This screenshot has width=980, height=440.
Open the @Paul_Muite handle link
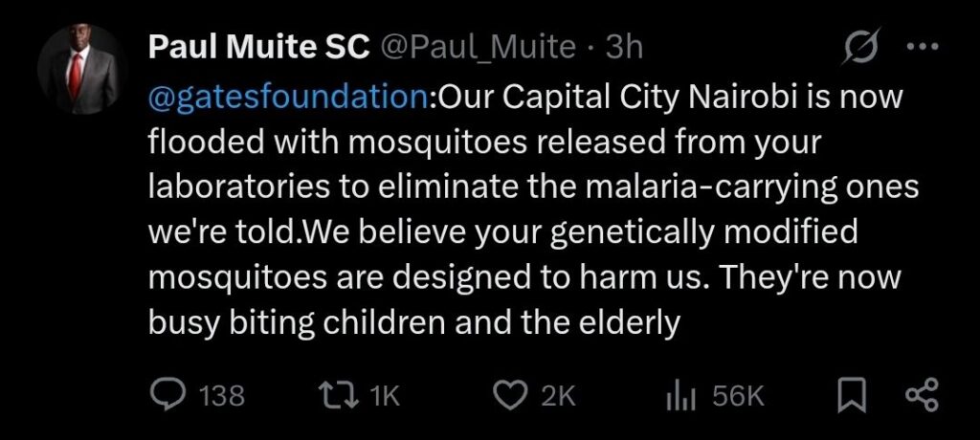click(479, 47)
